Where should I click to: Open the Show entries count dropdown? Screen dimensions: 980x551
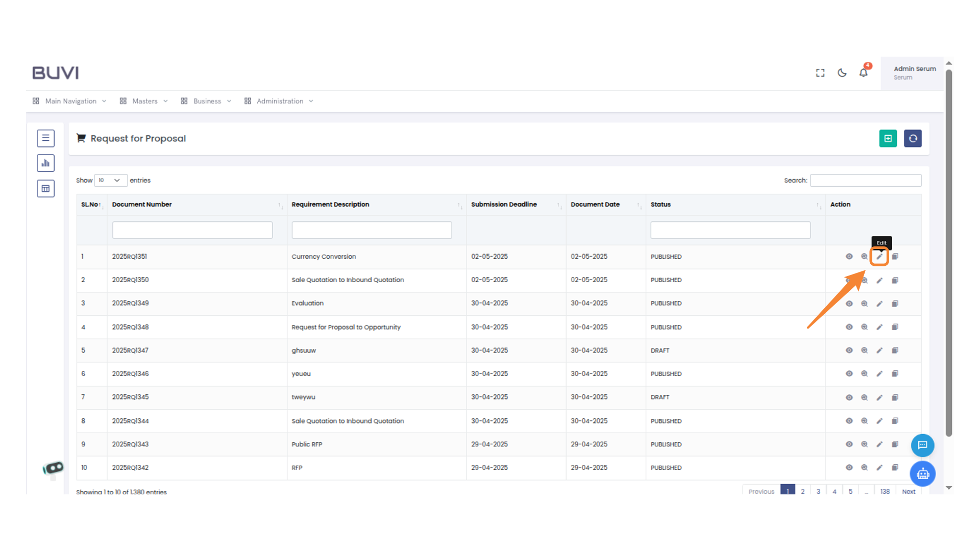point(110,180)
